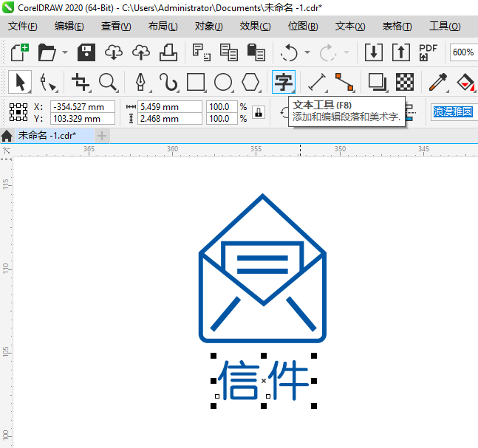
Task: Toggle the lock ratio padlock button
Action: tap(259, 112)
